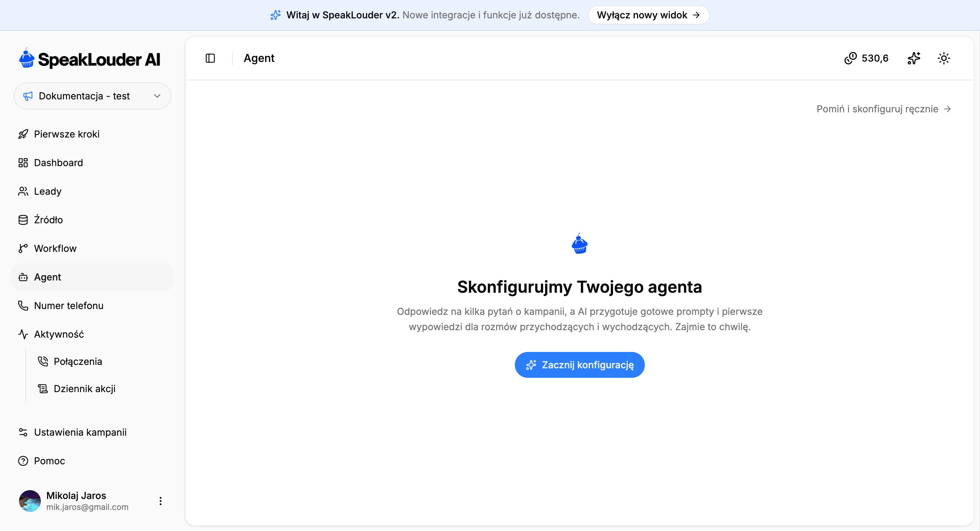Click the sparkle icon in Zacznij konfigurację

pos(531,365)
